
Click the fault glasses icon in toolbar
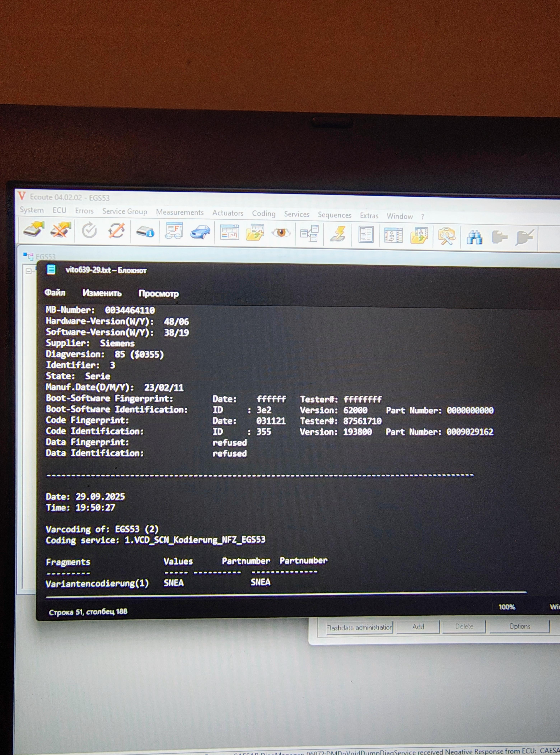(174, 231)
